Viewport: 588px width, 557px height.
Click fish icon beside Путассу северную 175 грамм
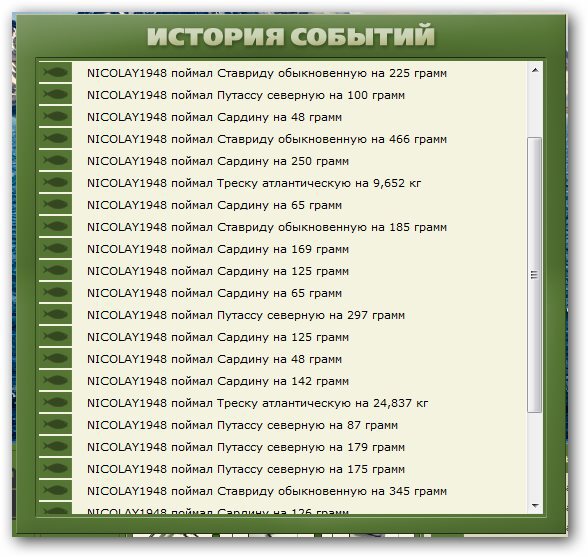point(56,468)
